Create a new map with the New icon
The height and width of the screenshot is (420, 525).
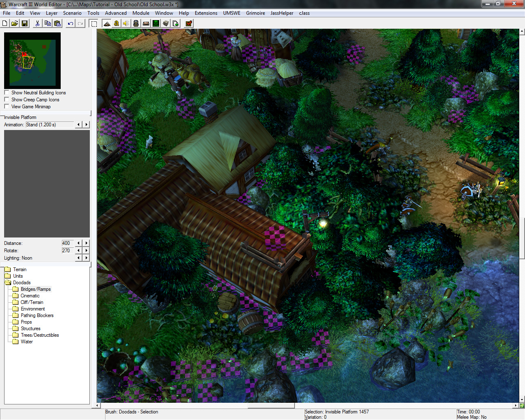[5, 23]
